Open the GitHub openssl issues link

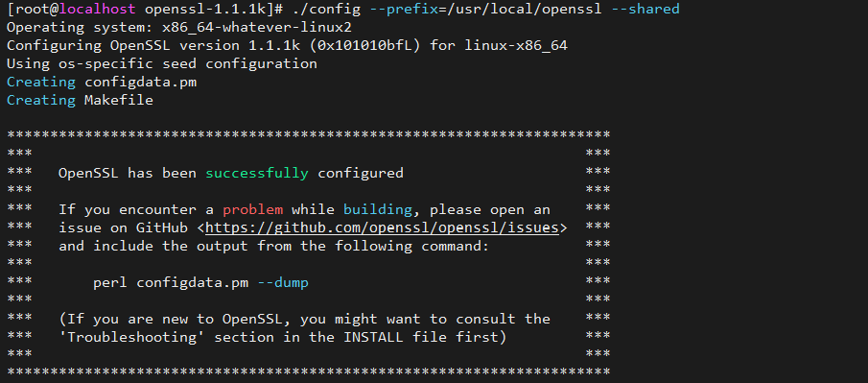(x=382, y=227)
